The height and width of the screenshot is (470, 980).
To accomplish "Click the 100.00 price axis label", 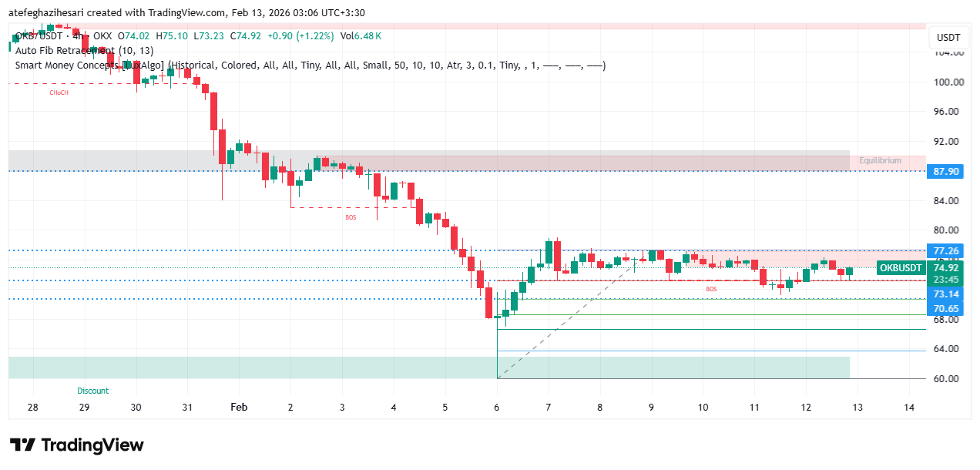I will click(x=948, y=82).
